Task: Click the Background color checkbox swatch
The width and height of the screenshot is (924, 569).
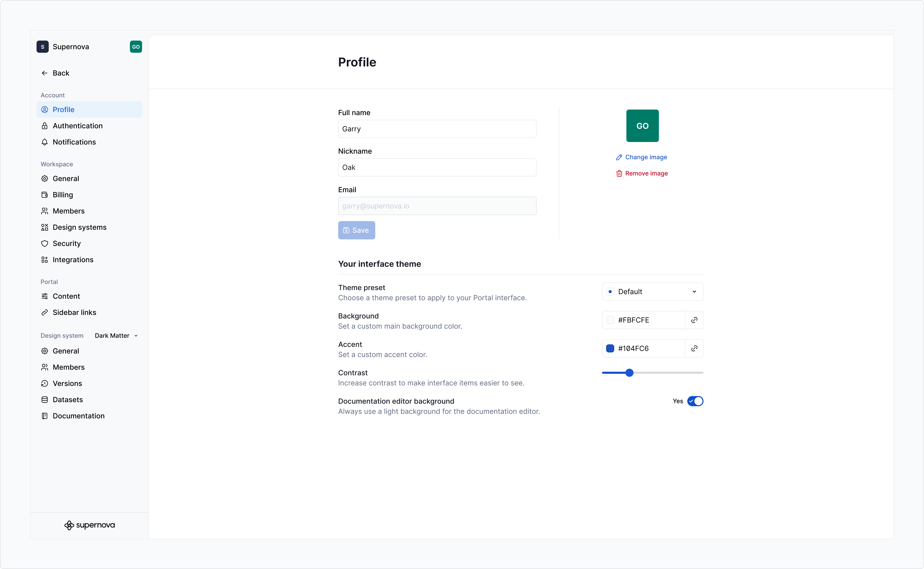Action: (x=610, y=320)
